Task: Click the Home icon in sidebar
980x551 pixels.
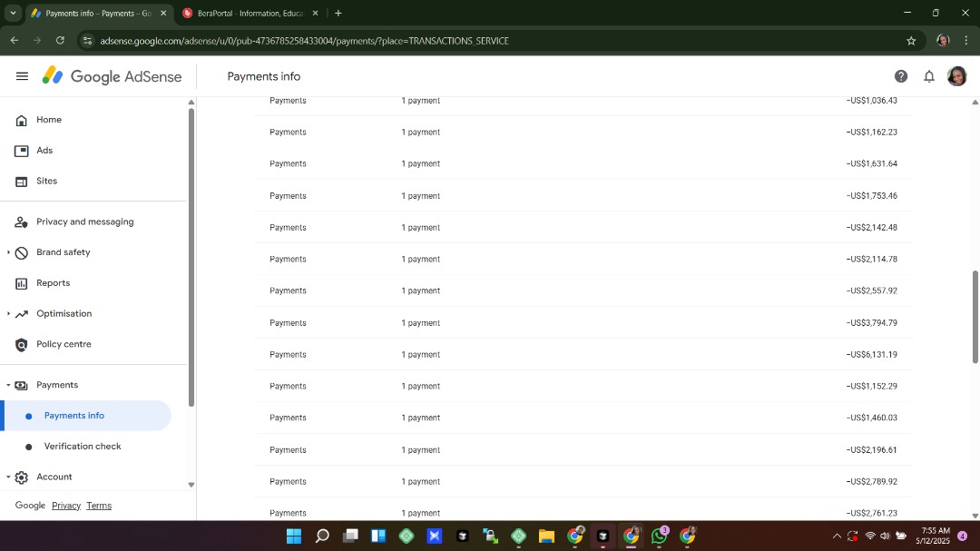Action: pos(22,120)
